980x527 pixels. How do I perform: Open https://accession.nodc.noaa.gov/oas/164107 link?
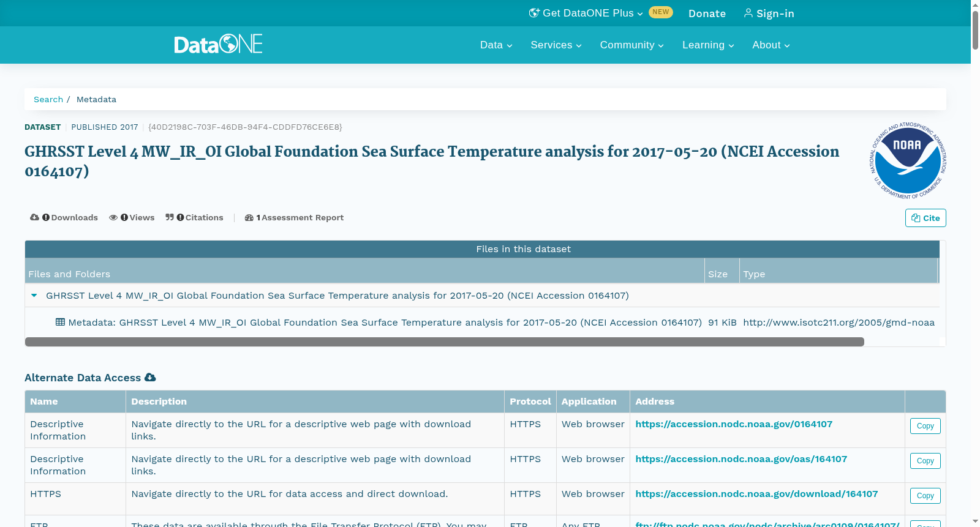click(x=741, y=458)
